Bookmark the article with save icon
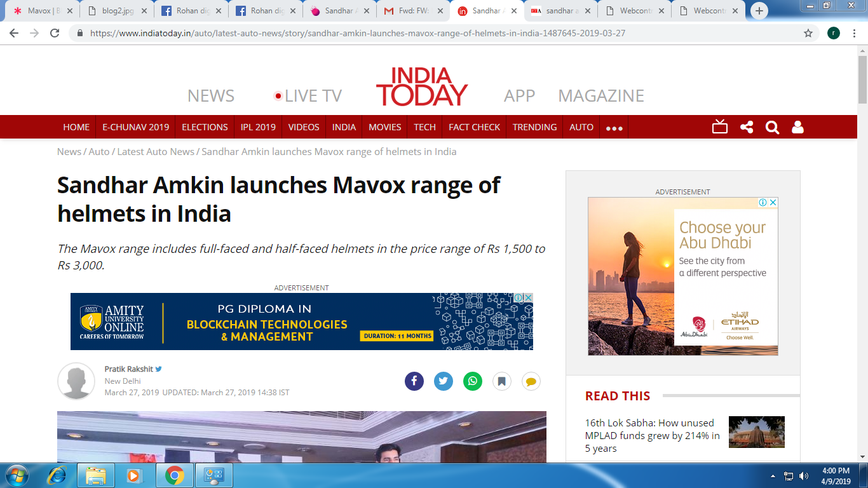868x488 pixels. pos(502,381)
